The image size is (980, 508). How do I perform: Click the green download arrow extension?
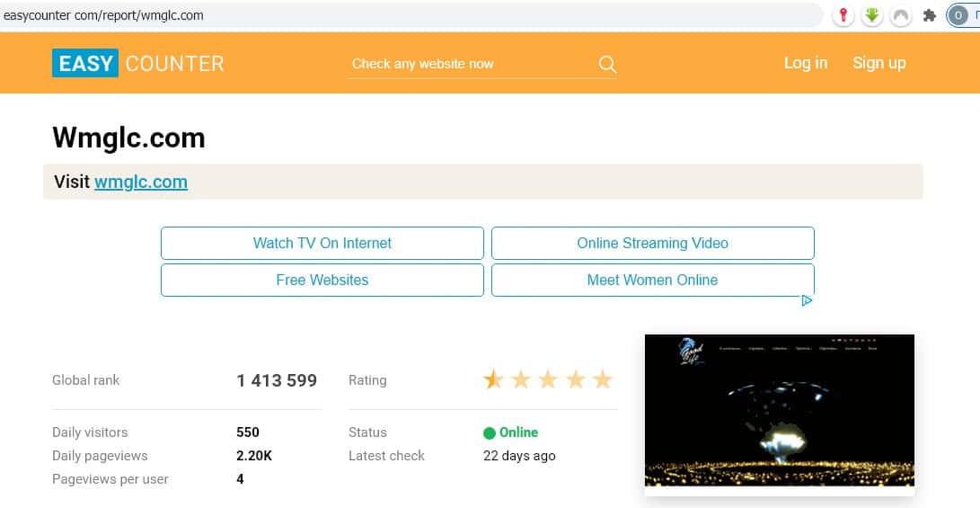tap(871, 15)
